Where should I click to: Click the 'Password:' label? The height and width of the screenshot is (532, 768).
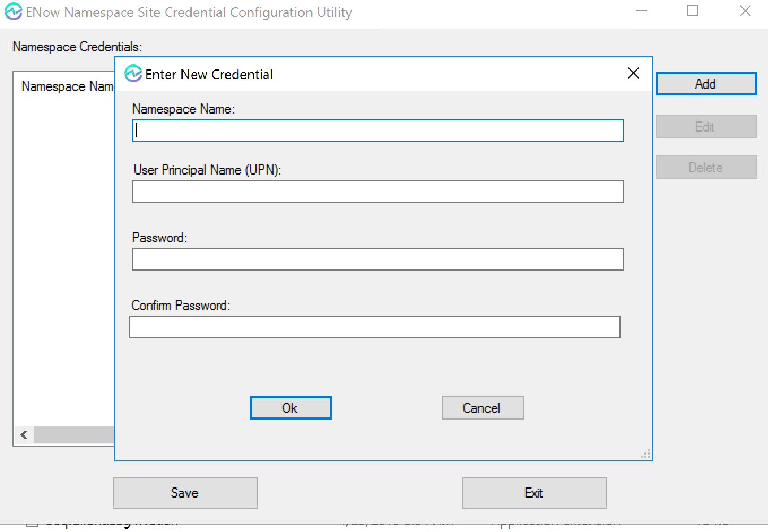coord(160,238)
